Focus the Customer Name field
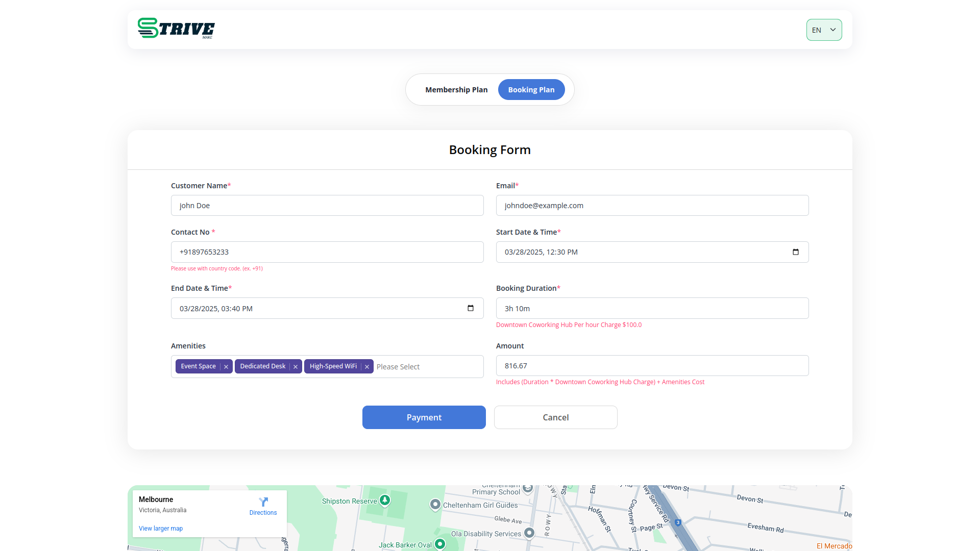 tap(327, 206)
